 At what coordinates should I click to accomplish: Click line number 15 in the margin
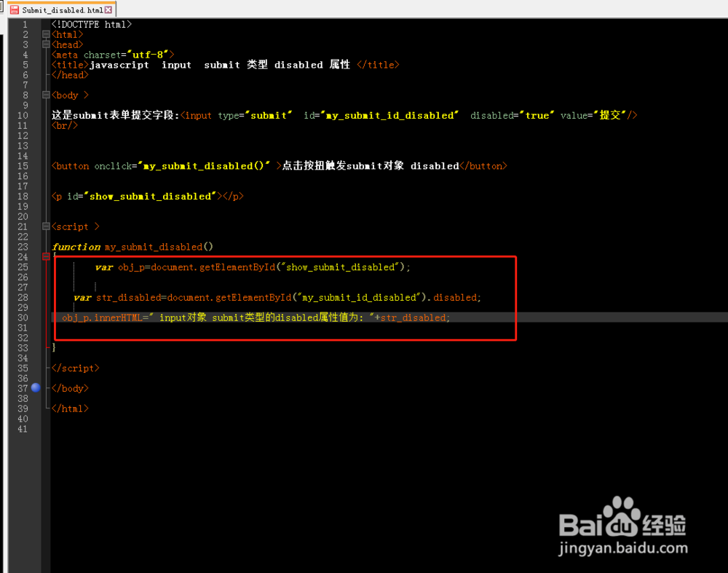tap(23, 166)
